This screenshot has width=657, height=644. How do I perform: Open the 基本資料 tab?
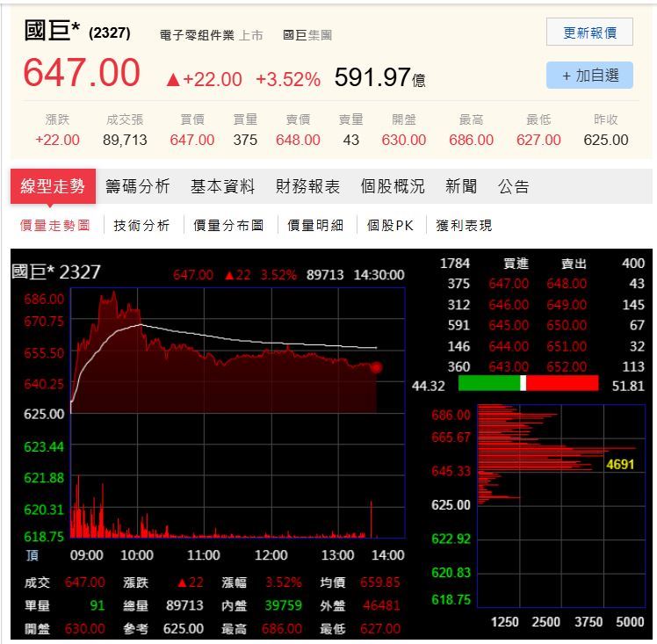pos(222,186)
